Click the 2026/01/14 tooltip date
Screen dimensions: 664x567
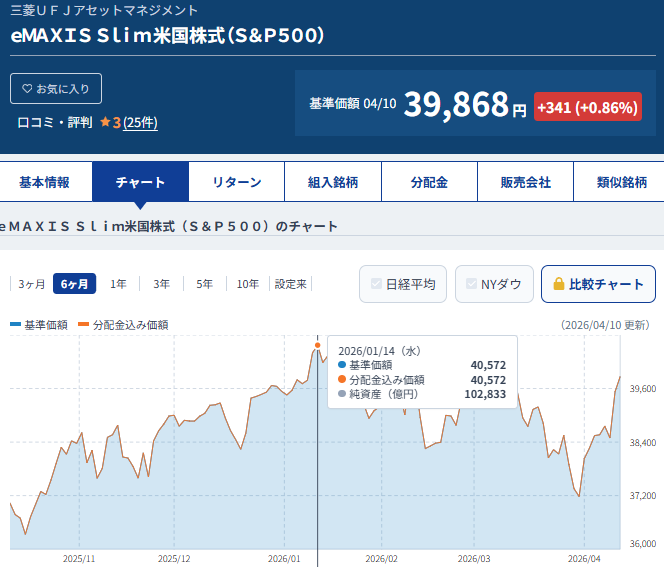point(379,351)
